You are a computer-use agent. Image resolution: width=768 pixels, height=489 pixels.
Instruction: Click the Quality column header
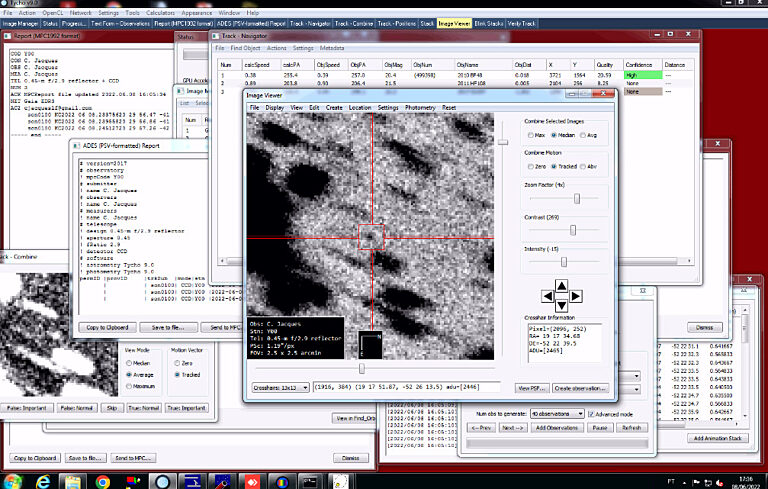pyautogui.click(x=607, y=65)
